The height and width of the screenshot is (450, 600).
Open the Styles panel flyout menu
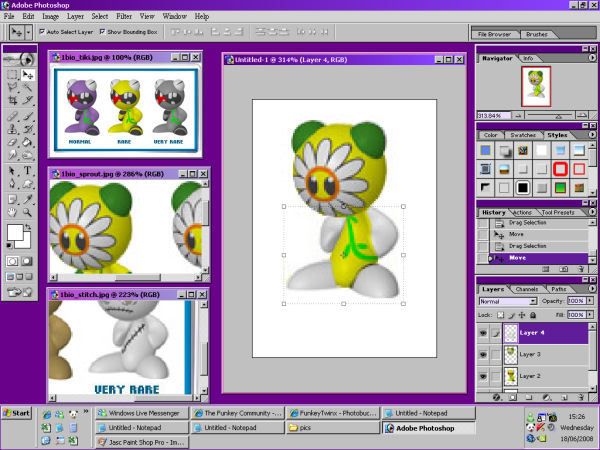(x=592, y=135)
